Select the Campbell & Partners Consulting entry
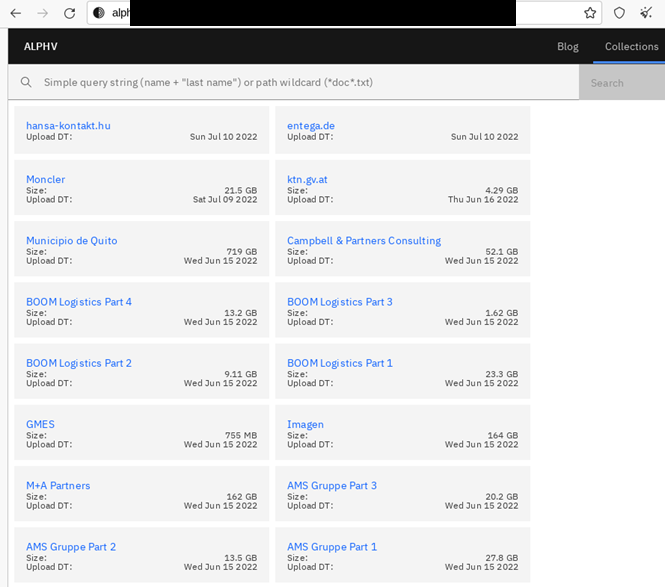This screenshot has height=587, width=665. point(363,241)
